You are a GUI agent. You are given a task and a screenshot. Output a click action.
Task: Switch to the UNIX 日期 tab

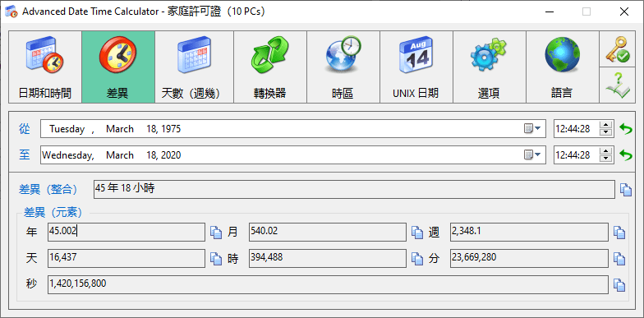(416, 67)
